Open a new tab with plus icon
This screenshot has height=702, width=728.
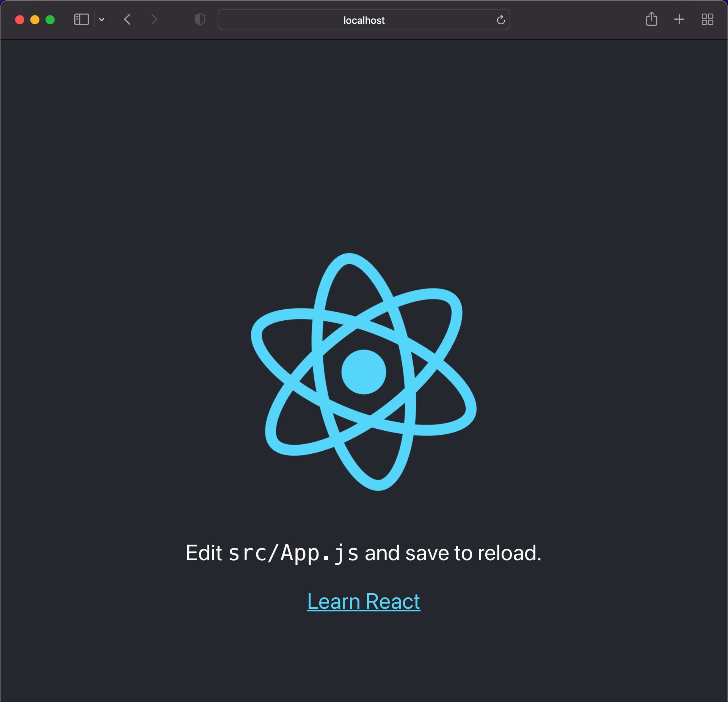pyautogui.click(x=679, y=19)
